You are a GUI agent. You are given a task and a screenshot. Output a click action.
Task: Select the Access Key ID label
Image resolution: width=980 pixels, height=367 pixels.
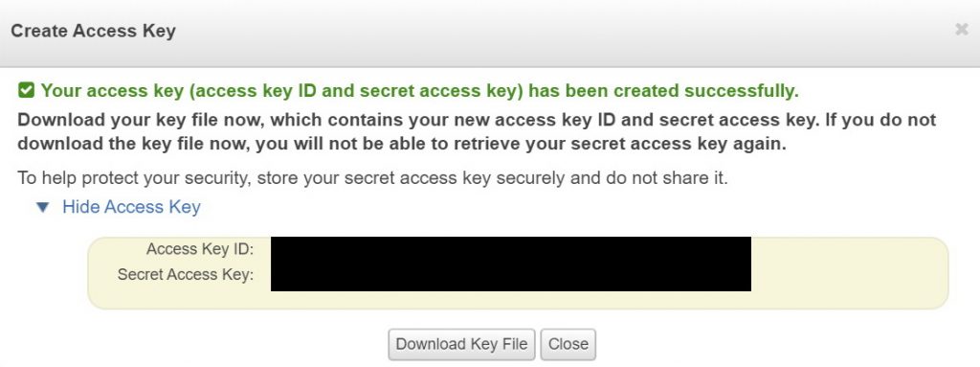coord(199,249)
